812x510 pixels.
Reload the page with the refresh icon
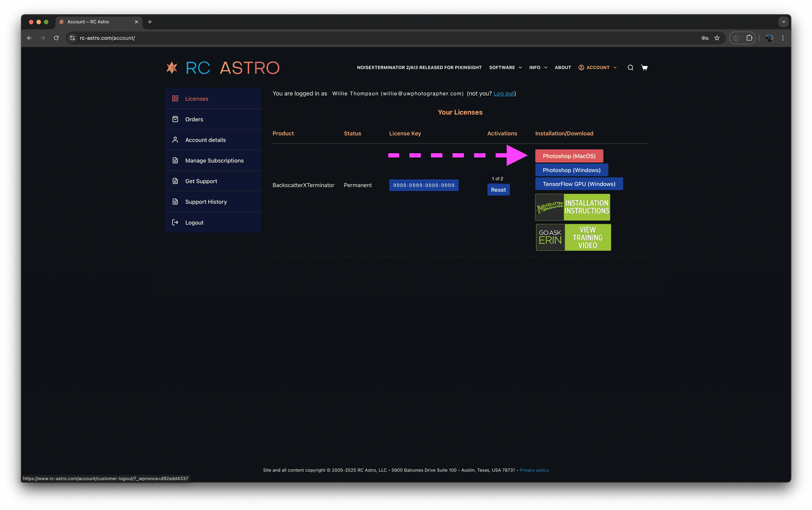coord(56,38)
